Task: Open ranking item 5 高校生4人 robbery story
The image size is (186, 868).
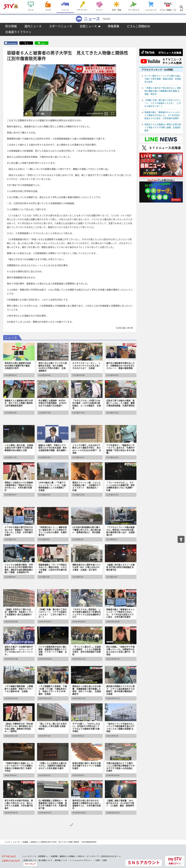Action: [x=162, y=127]
